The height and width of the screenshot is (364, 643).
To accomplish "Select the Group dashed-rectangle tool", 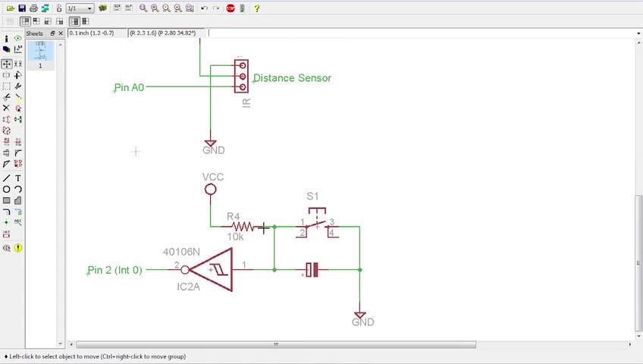I will tap(6, 86).
